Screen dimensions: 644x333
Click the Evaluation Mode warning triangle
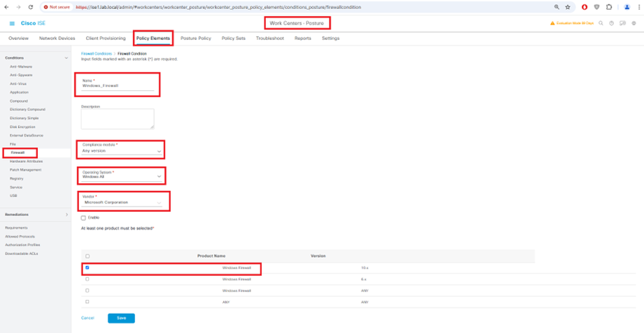(x=552, y=23)
